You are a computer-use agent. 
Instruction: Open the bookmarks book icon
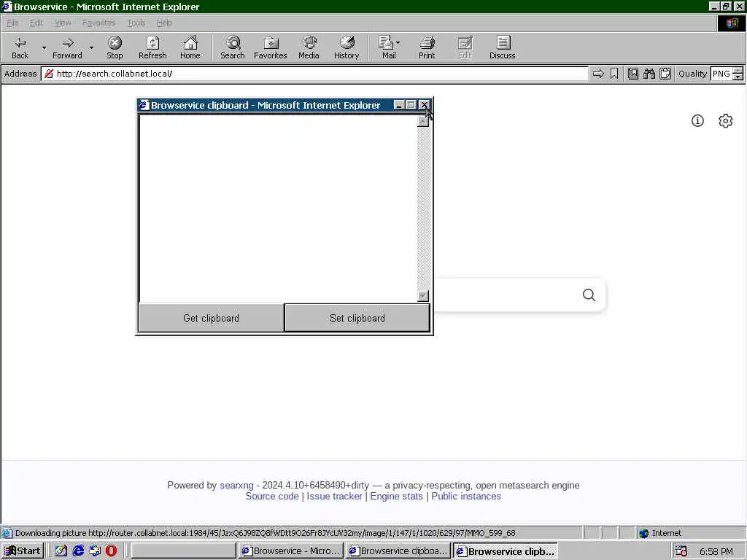(x=633, y=74)
